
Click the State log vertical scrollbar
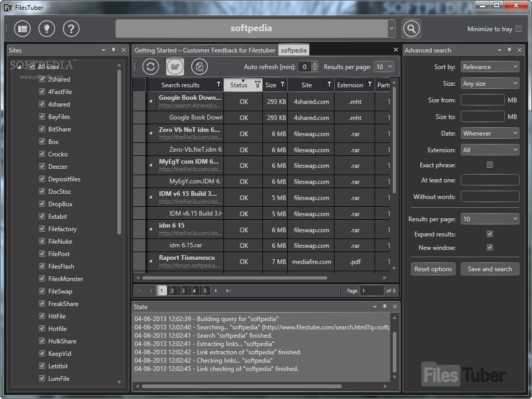(x=394, y=352)
